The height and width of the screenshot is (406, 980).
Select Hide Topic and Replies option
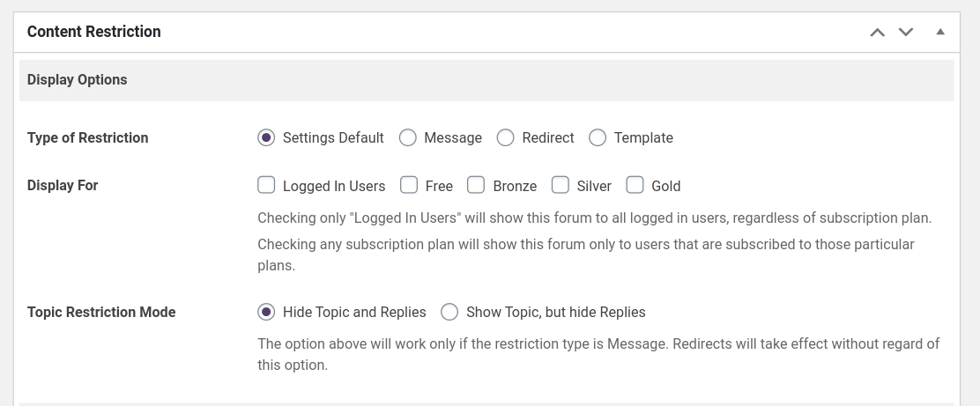[266, 312]
